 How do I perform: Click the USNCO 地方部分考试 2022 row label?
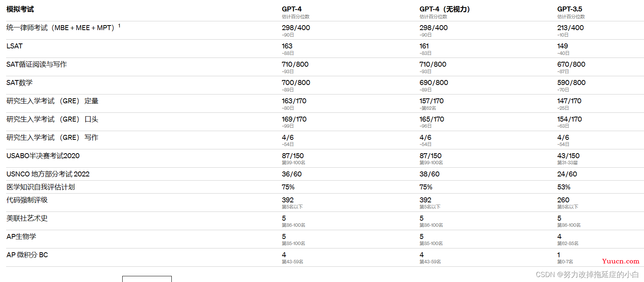48,174
